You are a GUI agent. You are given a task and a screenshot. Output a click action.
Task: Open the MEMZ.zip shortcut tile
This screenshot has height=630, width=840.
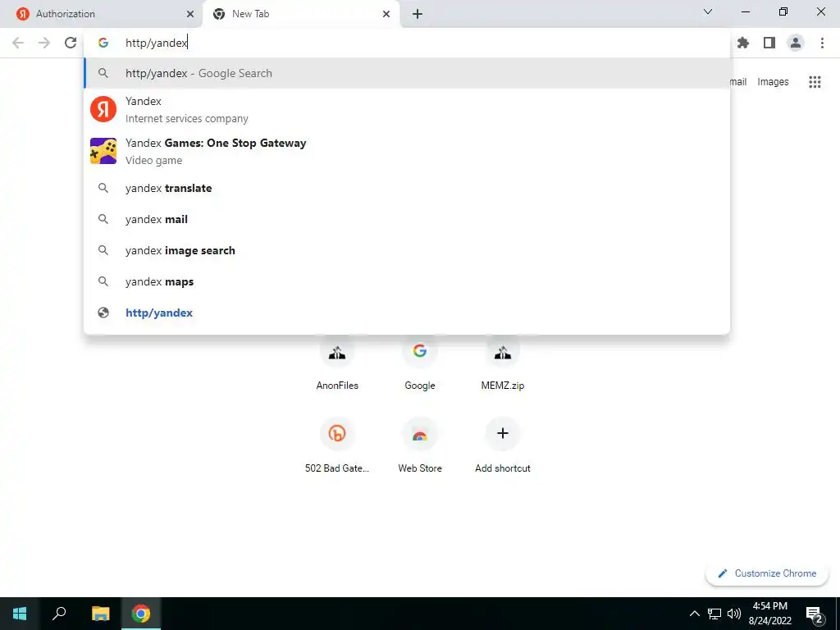pos(503,363)
